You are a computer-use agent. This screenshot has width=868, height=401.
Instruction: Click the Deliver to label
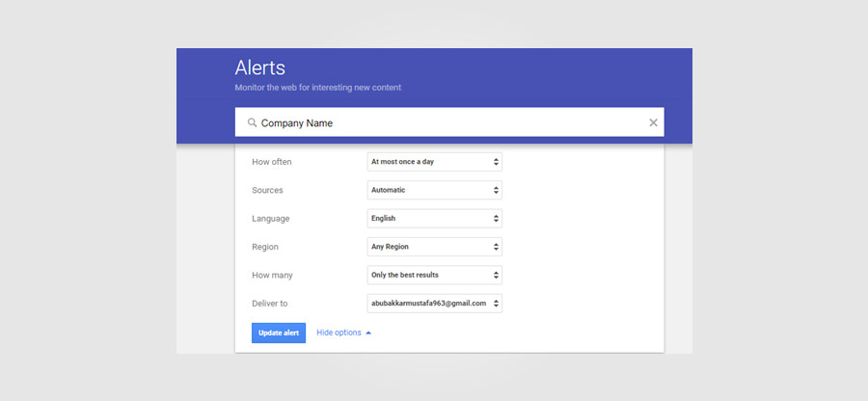(270, 304)
